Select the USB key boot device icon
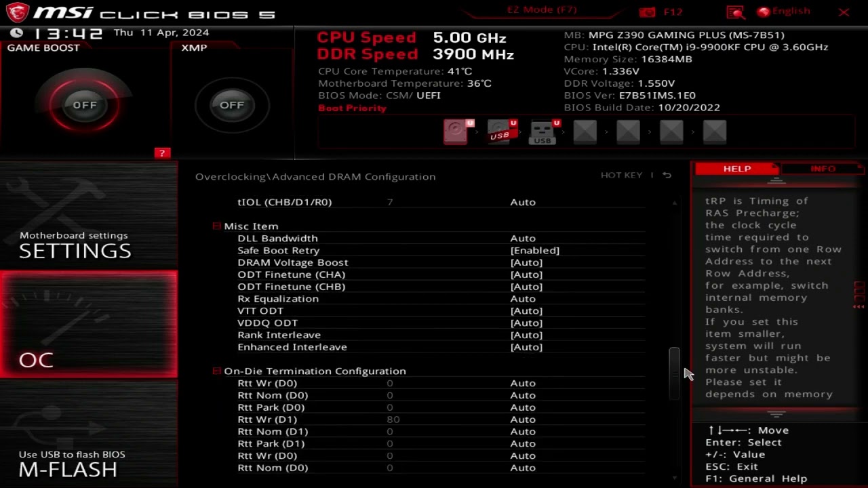868x488 pixels. (545, 131)
